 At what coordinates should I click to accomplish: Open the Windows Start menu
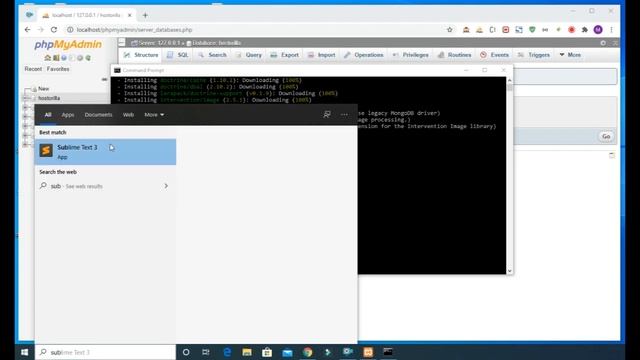tap(24, 352)
